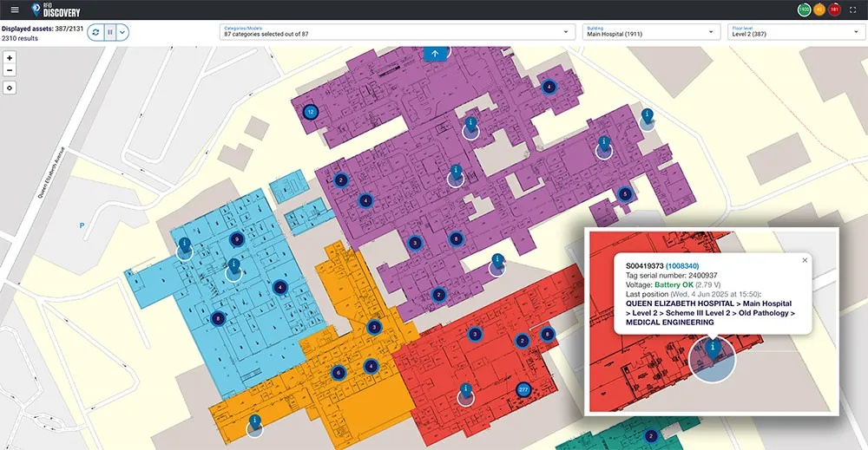Screen dimensions: 868x450
Task: Click the orange 42 status badge
Action: coord(819,10)
